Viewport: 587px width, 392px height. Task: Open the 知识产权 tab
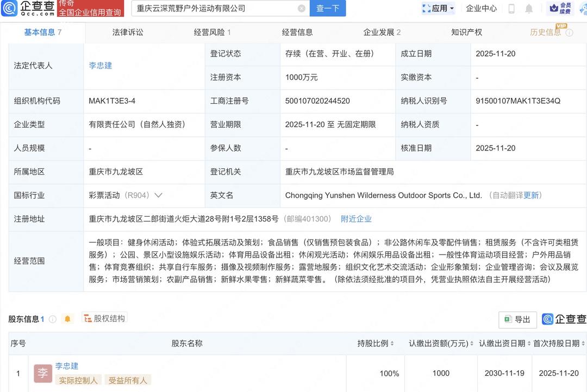466,33
